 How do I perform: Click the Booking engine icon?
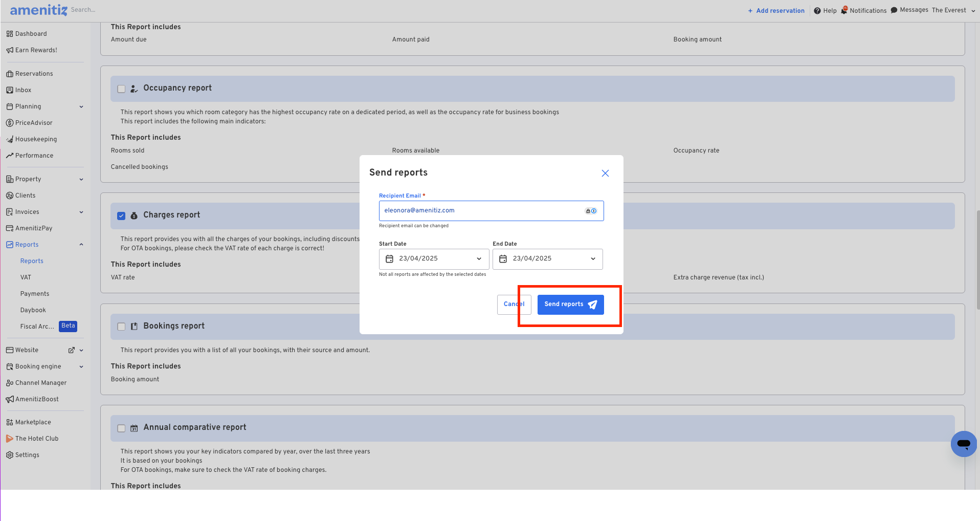(x=10, y=366)
